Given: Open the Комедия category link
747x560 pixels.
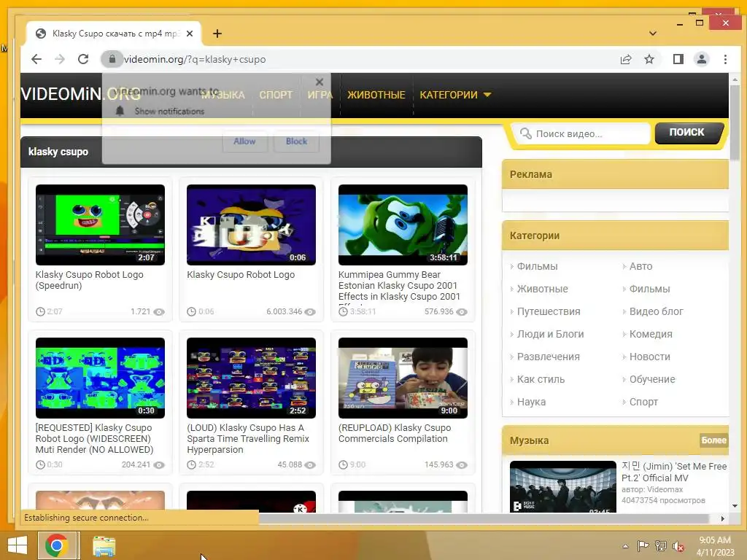Looking at the screenshot, I should [651, 334].
